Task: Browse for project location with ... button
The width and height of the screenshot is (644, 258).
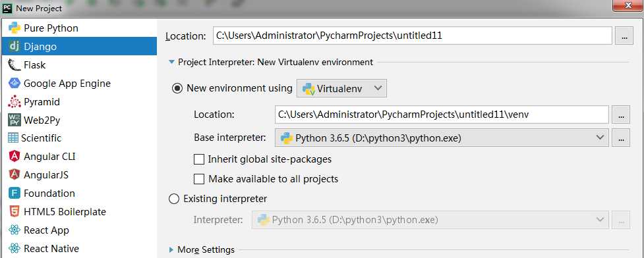Action: 624,36
